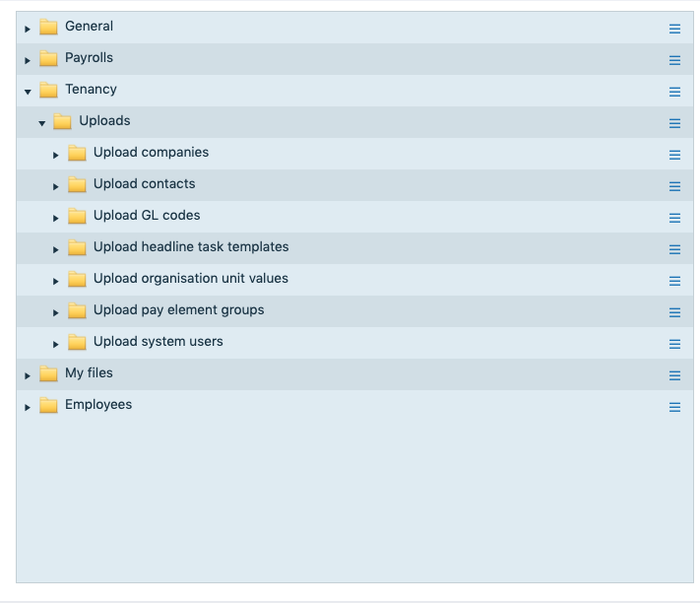The image size is (700, 603).
Task: Click the My files label
Action: pos(89,373)
